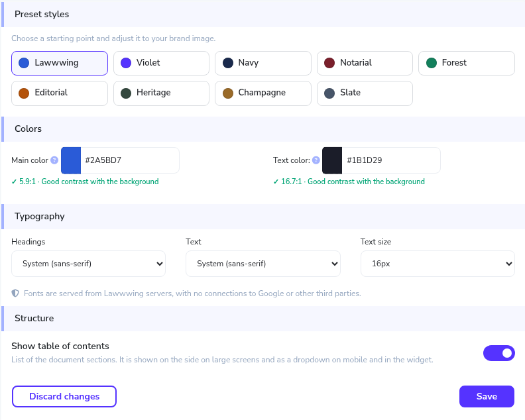Click the 'Show table of contents' label

pyautogui.click(x=60, y=346)
